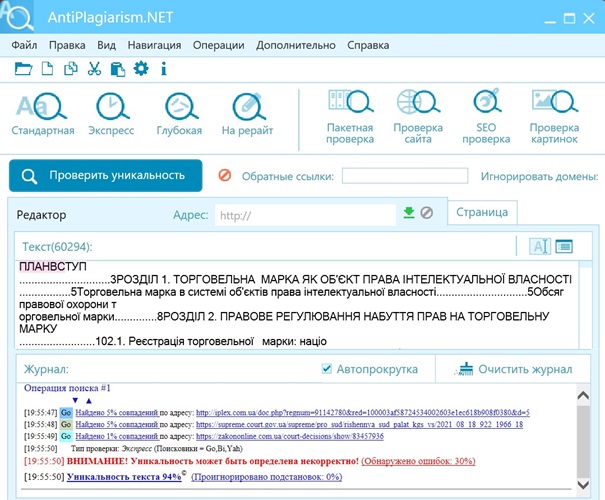Open the Операции menu
This screenshot has width=605, height=500.
tap(218, 45)
